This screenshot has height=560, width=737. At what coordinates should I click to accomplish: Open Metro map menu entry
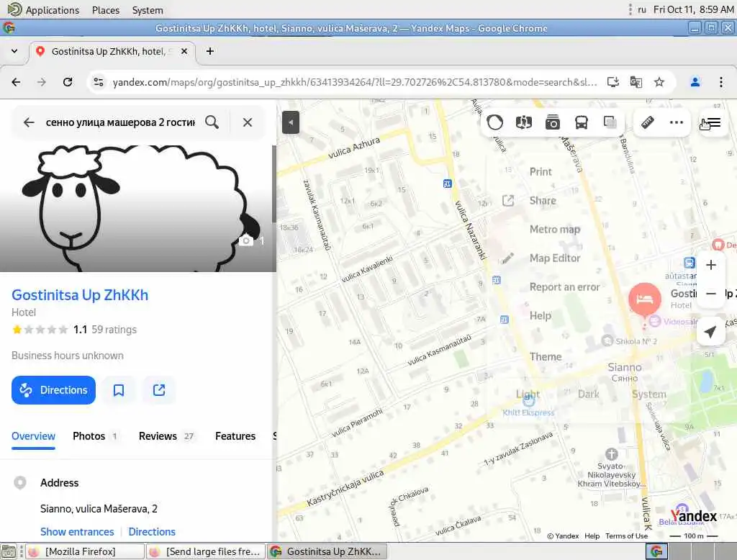click(555, 230)
